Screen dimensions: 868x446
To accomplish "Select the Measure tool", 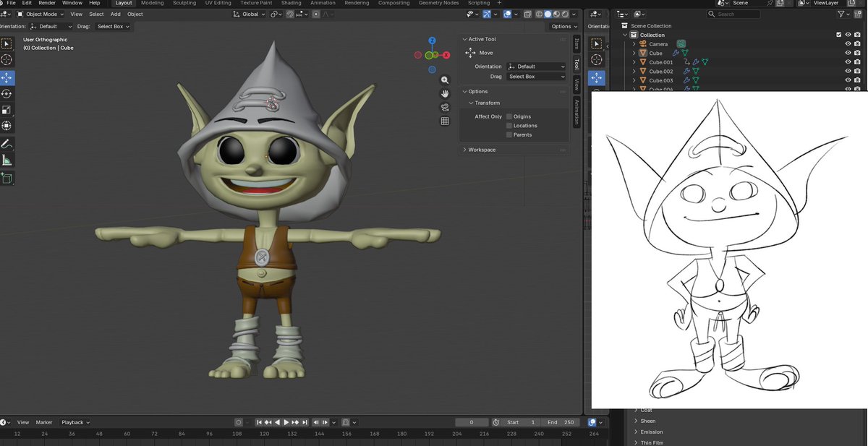I will click(7, 160).
